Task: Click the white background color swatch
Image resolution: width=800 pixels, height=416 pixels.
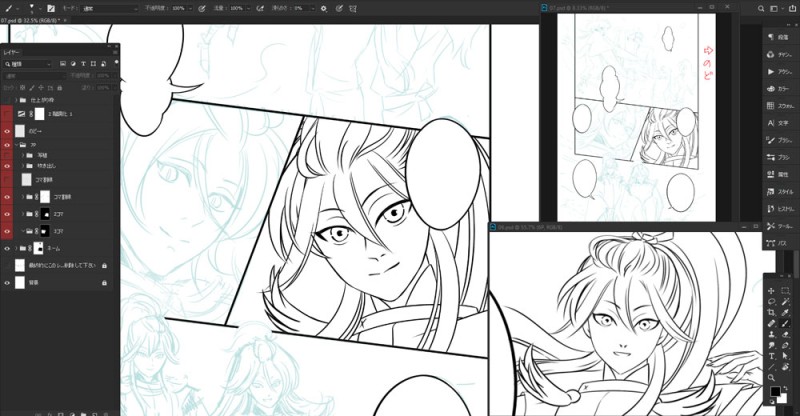Action: pos(783,399)
